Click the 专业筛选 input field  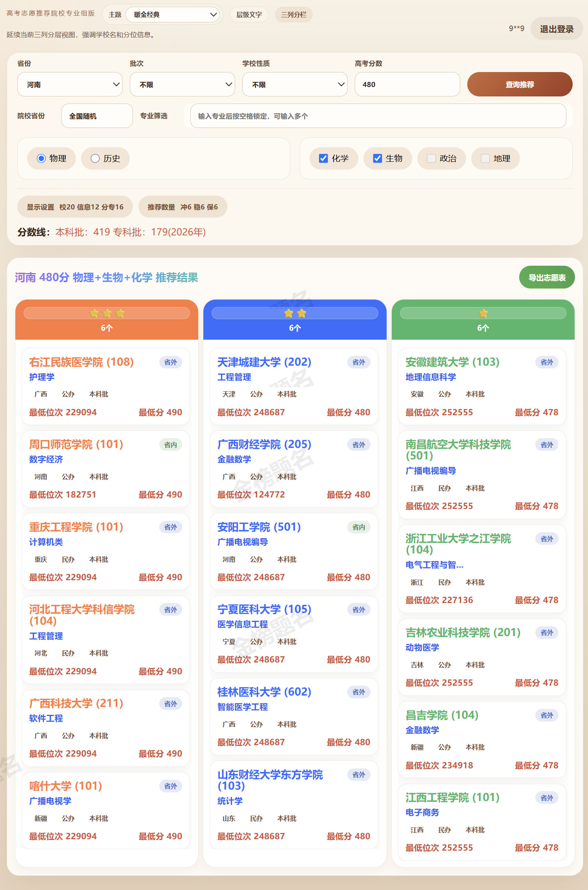click(x=378, y=116)
